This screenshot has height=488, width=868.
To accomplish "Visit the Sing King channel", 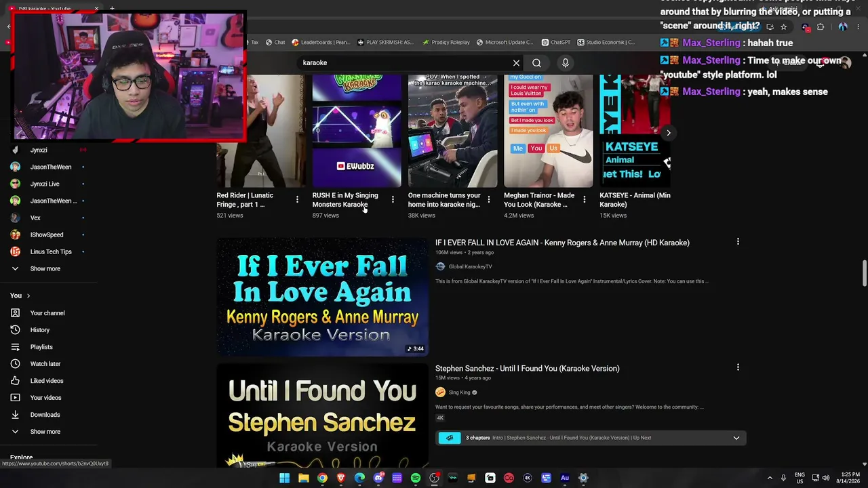I will point(459,392).
